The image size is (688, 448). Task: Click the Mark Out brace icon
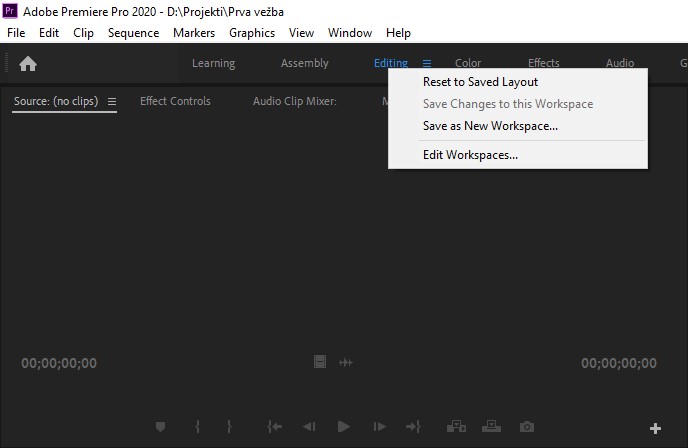coord(229,426)
